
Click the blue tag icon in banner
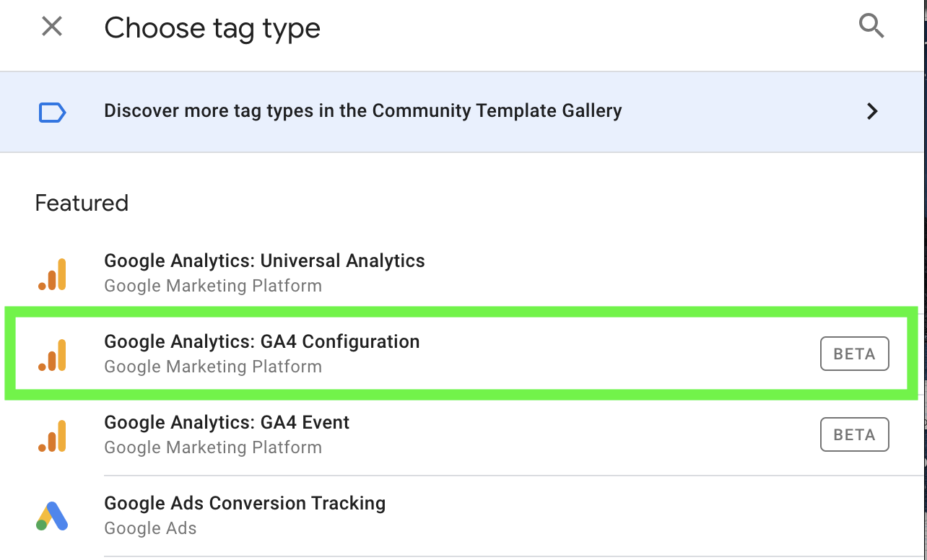point(52,112)
